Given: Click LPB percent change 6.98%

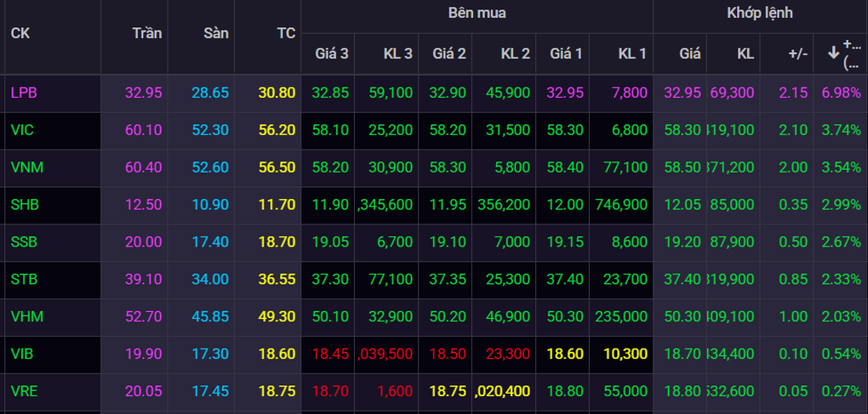Looking at the screenshot, I should (842, 93).
